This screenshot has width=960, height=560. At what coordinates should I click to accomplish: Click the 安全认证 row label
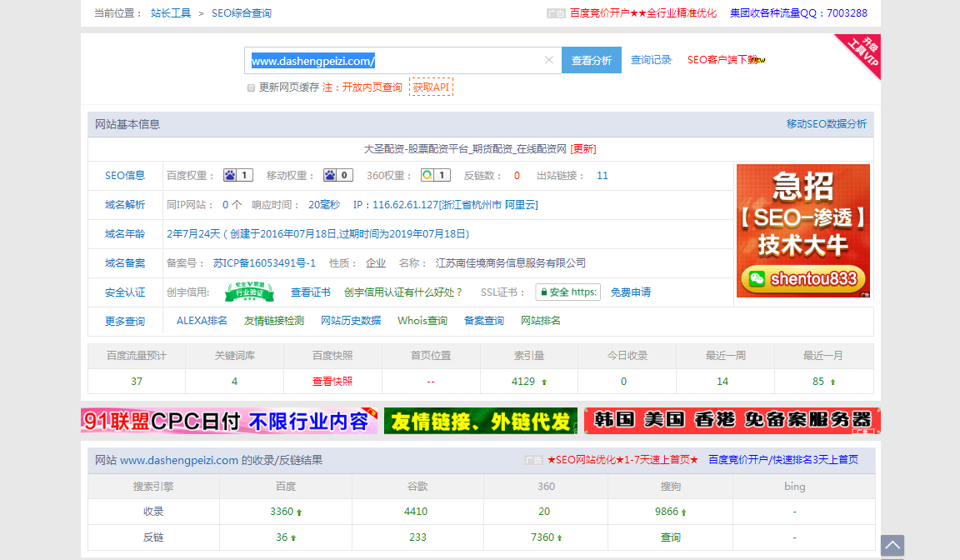125,292
